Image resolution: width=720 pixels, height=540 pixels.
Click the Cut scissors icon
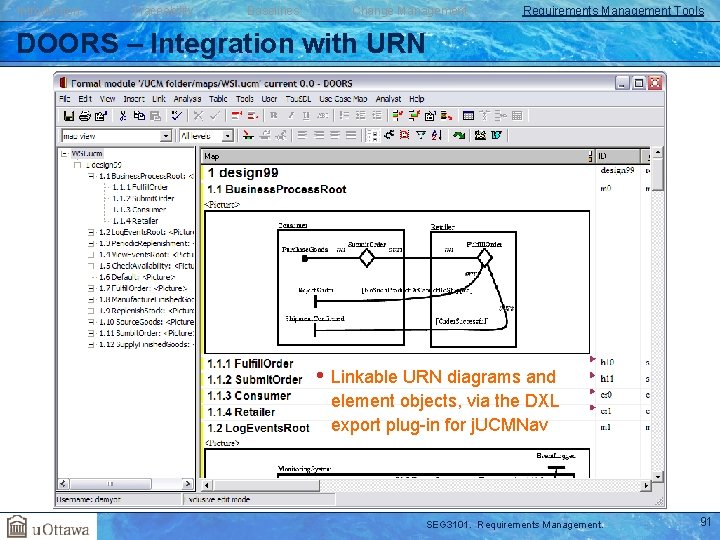pyautogui.click(x=123, y=116)
